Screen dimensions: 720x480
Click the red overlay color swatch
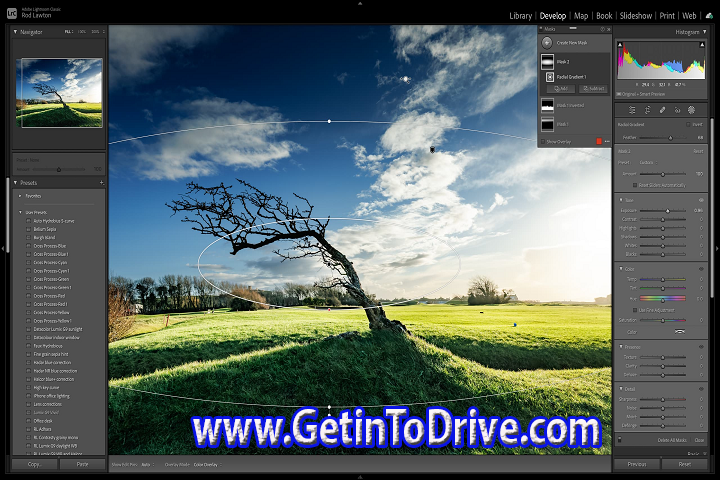click(599, 141)
